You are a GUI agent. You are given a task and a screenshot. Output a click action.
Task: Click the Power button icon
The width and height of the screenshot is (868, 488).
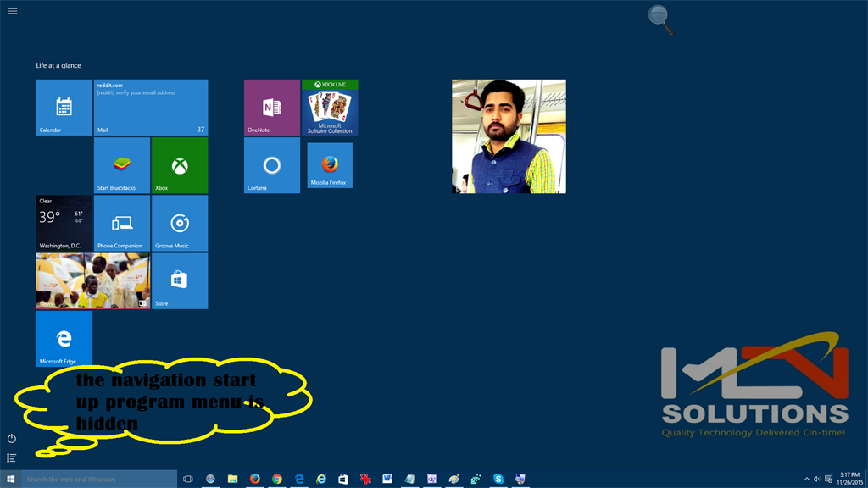tap(12, 438)
